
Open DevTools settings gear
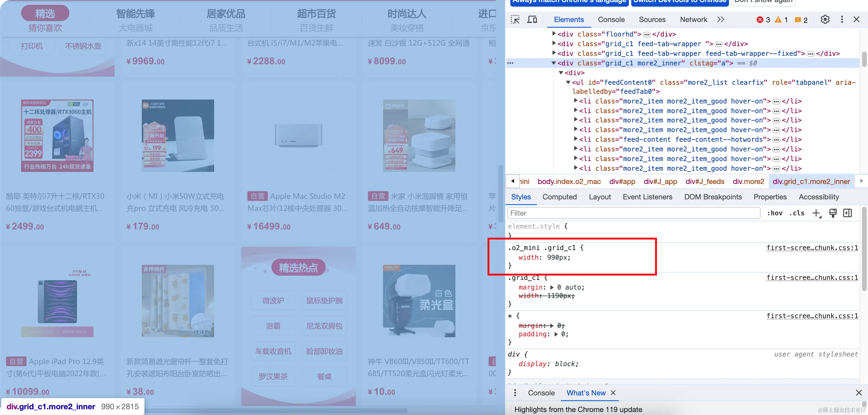825,20
